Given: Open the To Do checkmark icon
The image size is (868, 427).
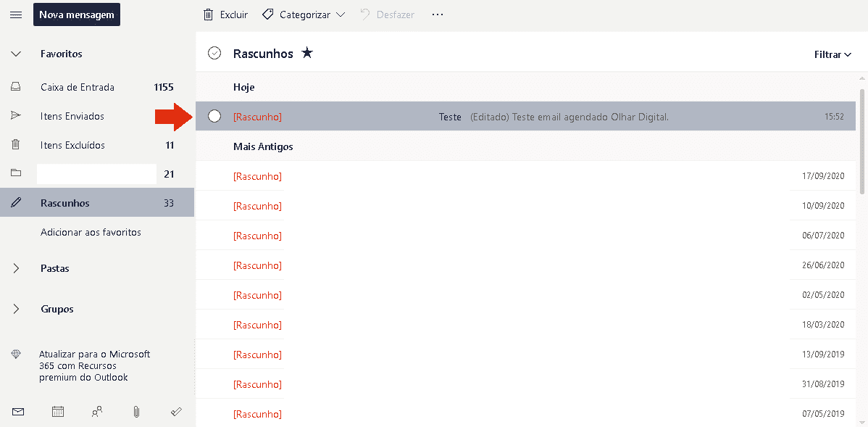Looking at the screenshot, I should (x=177, y=412).
